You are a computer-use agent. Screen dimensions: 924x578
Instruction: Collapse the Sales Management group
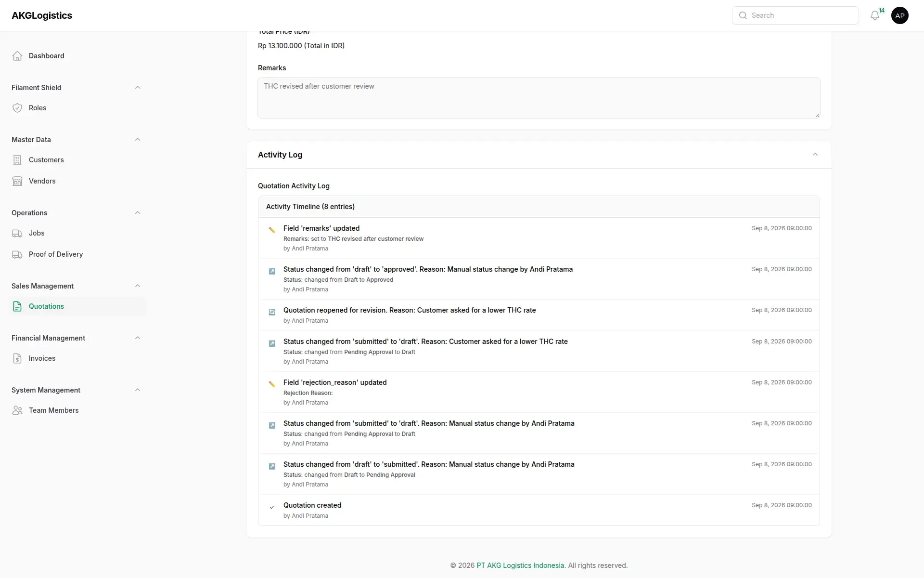[138, 286]
